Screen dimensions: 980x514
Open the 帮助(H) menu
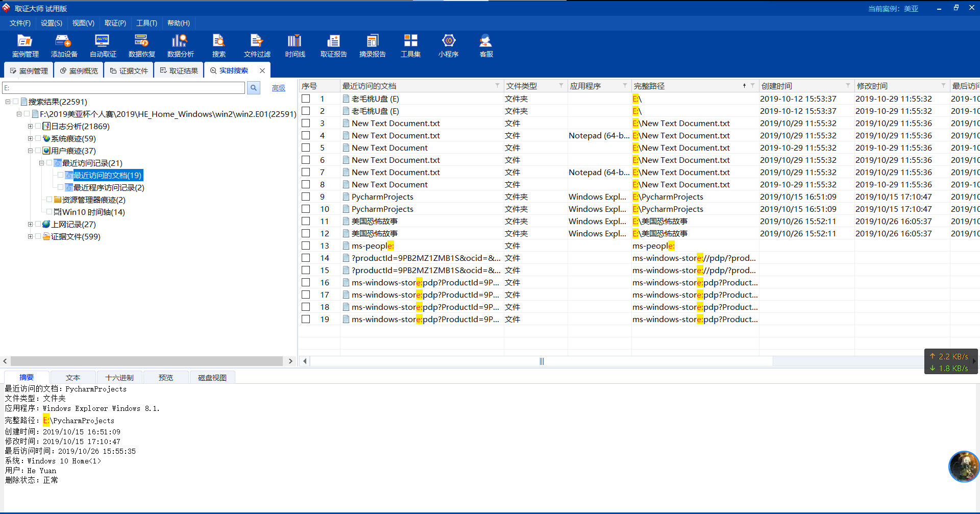pos(179,23)
